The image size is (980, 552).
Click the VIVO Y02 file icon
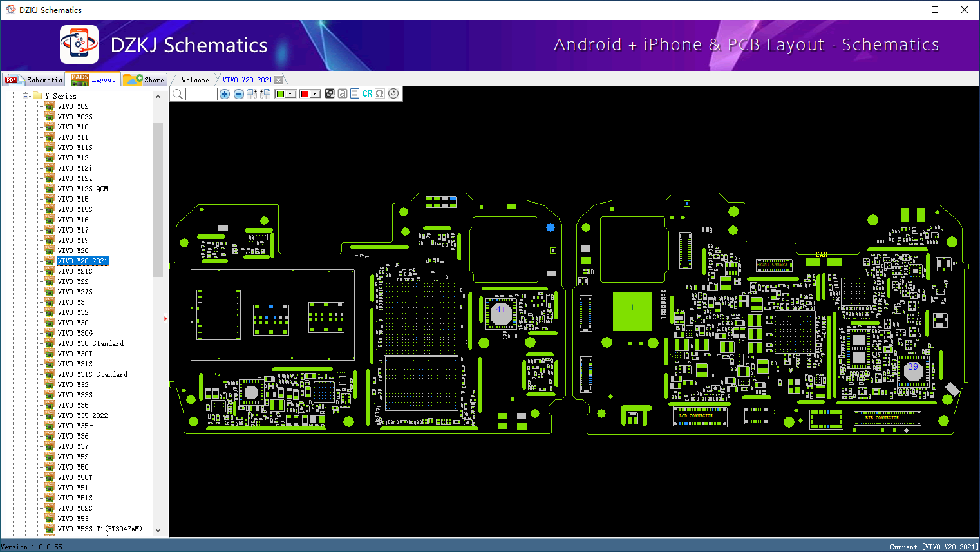click(50, 106)
